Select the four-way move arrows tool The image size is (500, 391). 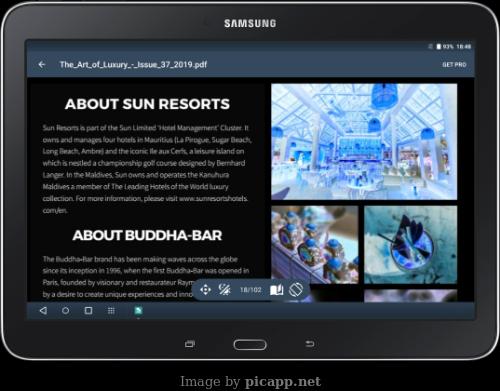205,290
